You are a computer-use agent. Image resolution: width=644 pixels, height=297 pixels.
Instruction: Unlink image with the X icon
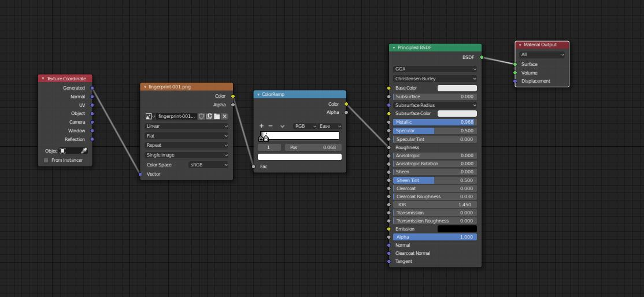[x=225, y=116]
